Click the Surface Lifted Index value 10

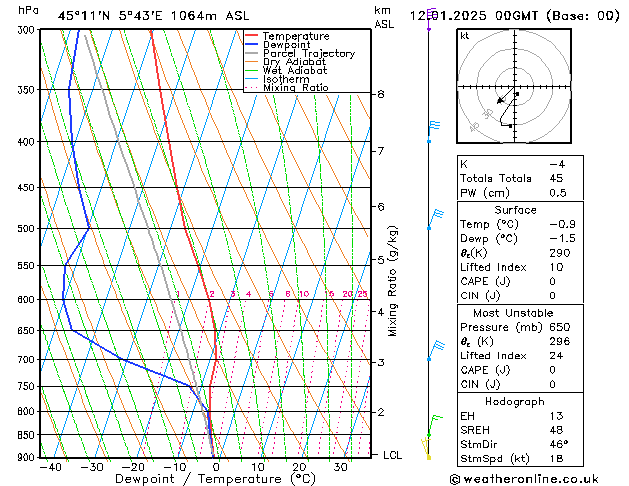556,267
